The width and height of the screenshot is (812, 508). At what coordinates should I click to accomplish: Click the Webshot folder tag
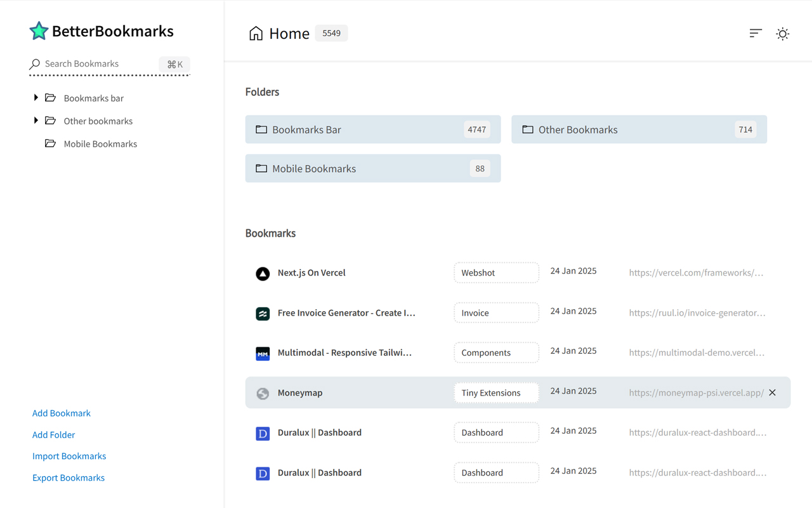coord(496,272)
